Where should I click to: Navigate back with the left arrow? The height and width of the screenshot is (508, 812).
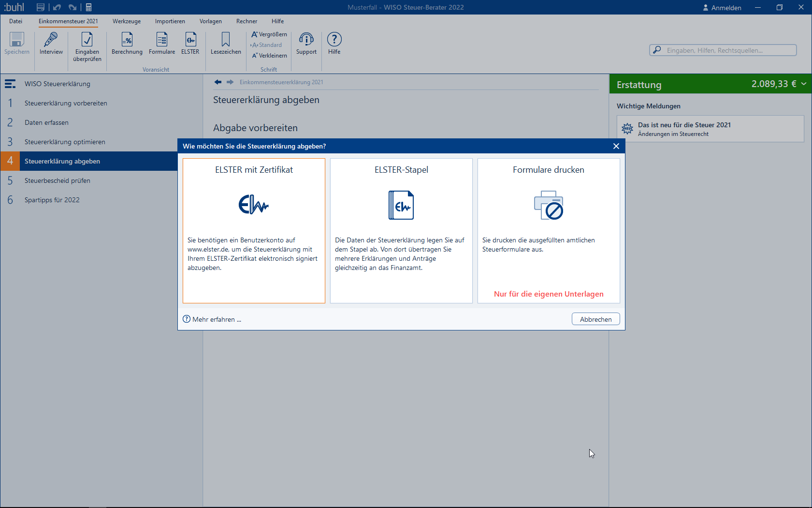click(x=218, y=82)
